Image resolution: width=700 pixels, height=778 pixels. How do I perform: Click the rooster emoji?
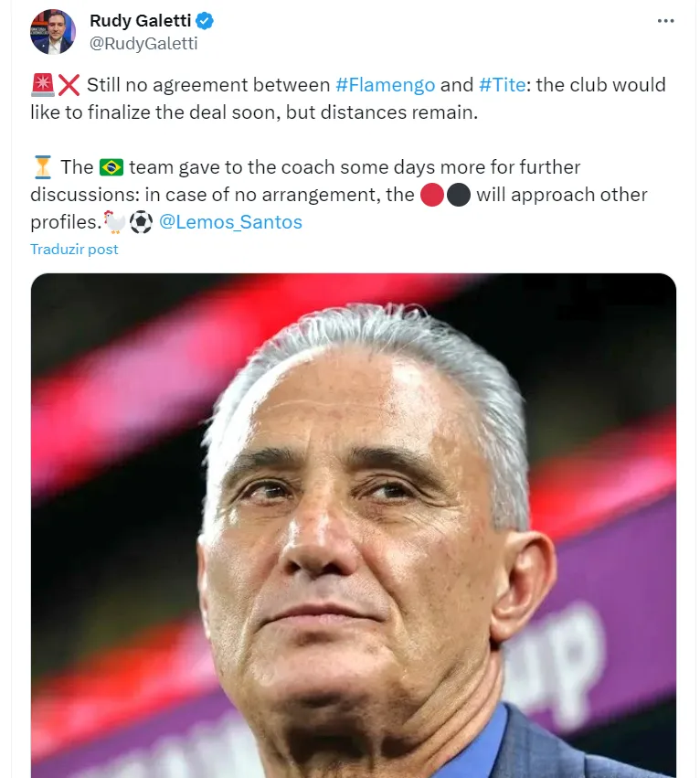tap(113, 222)
